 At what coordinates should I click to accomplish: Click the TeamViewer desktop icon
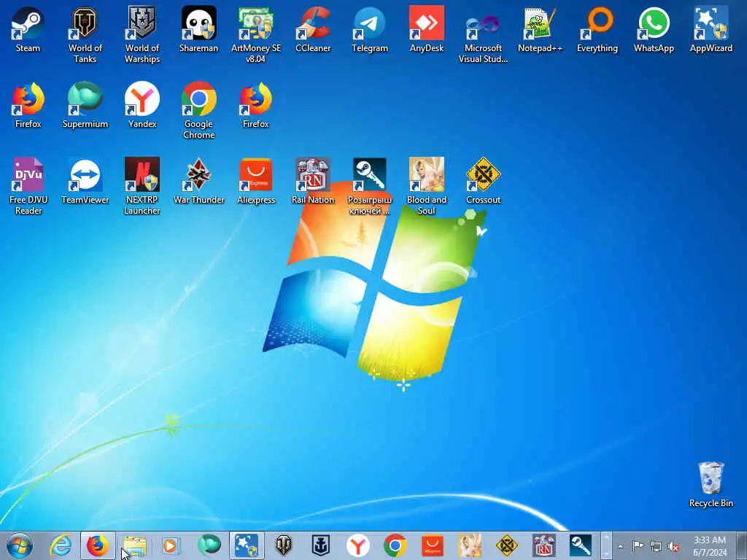(x=85, y=181)
